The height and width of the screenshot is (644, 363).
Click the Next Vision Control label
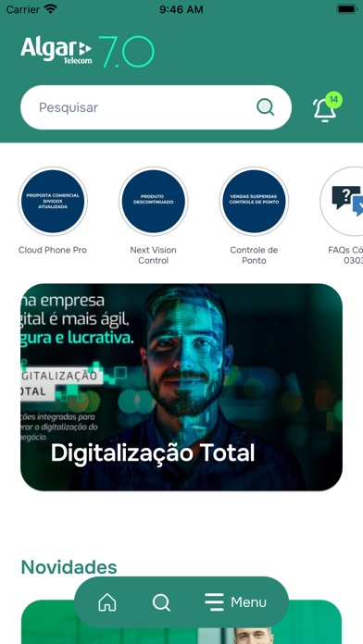click(x=154, y=255)
